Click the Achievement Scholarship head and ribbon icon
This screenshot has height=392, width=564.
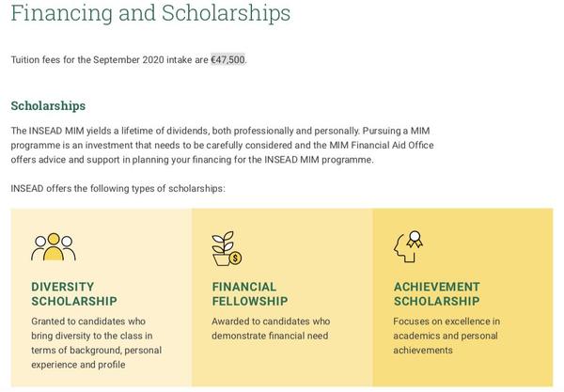pos(407,246)
